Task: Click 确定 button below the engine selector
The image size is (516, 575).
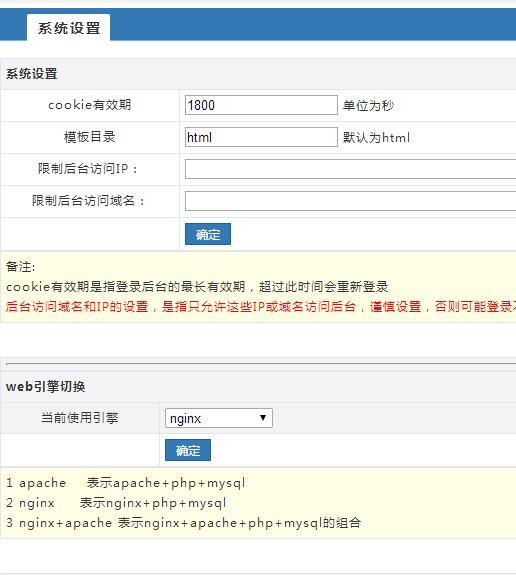Action: (188, 450)
